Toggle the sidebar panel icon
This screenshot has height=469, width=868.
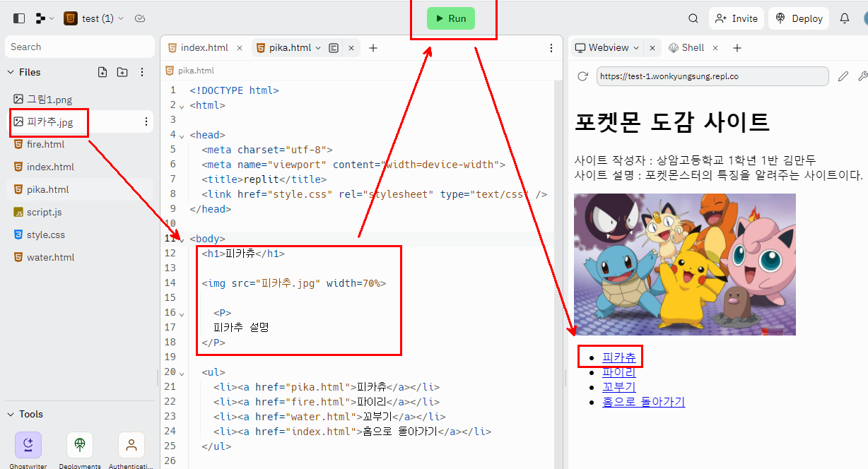click(19, 18)
